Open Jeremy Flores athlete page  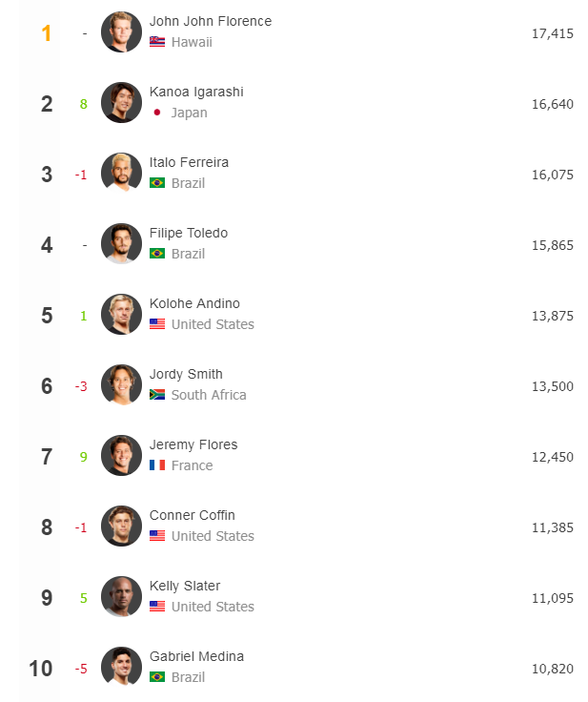[x=193, y=444]
